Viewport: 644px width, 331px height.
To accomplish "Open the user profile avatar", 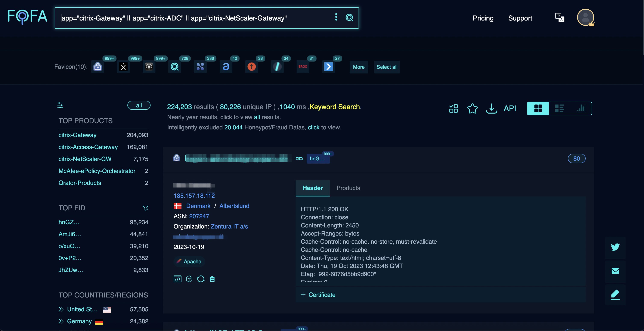I will tap(585, 18).
